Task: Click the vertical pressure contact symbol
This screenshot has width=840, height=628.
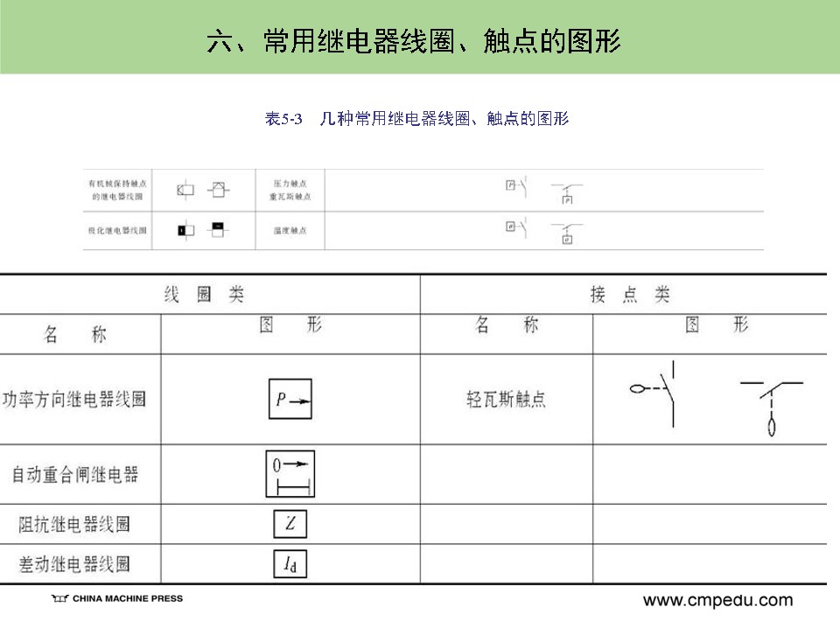Action: [516, 185]
